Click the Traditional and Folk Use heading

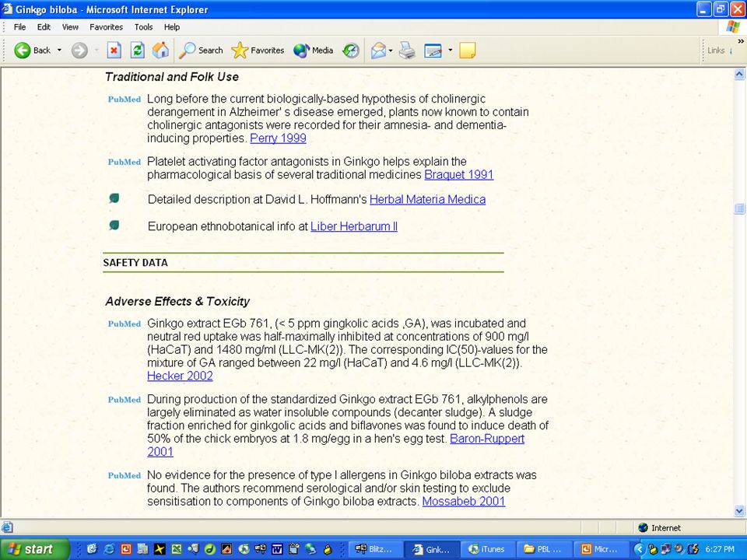coord(172,77)
